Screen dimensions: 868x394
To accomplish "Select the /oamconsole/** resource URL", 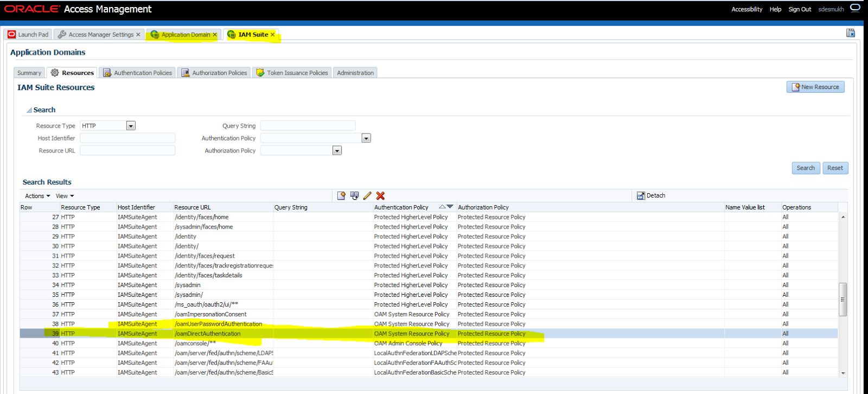I will [x=195, y=344].
